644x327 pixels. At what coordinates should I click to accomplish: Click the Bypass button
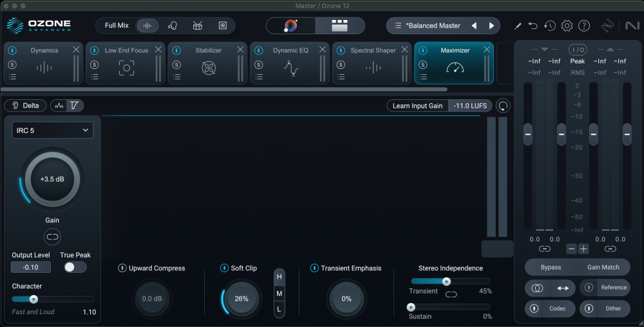pos(551,268)
